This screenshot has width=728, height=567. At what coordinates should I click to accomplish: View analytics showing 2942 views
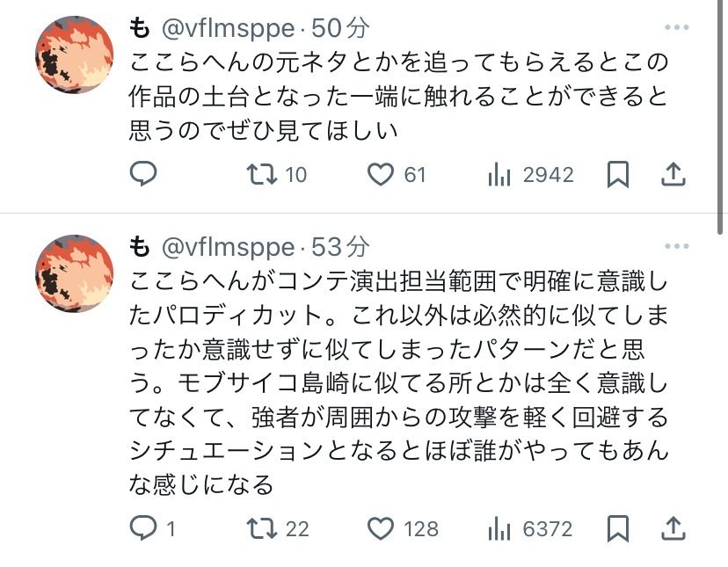click(499, 175)
